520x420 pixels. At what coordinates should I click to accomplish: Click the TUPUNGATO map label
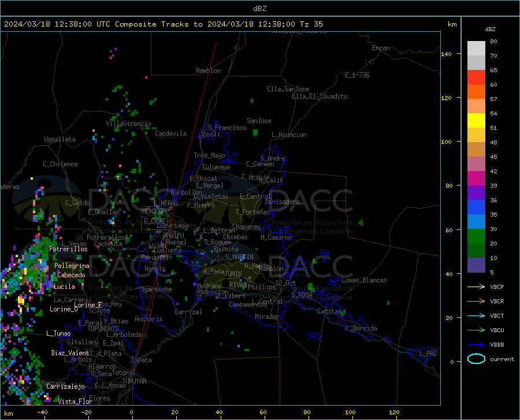(x=103, y=329)
